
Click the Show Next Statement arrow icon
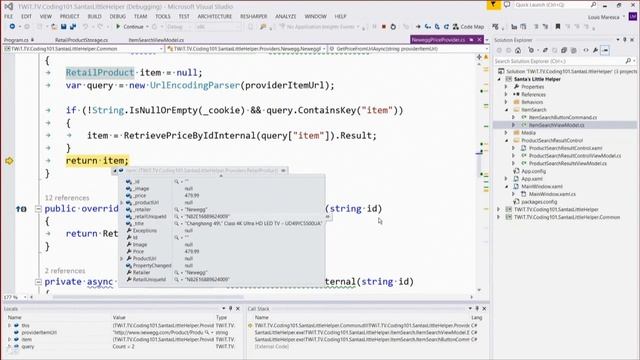click(x=418, y=27)
